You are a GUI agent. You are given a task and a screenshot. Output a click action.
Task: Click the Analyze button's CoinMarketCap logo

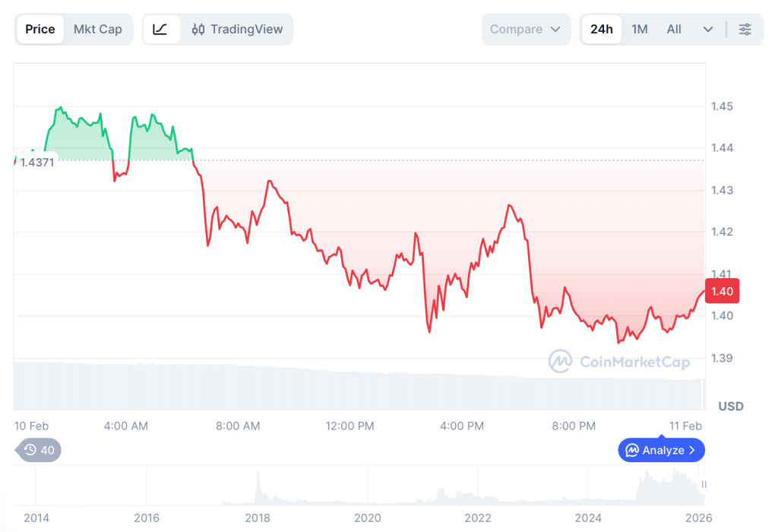634,450
